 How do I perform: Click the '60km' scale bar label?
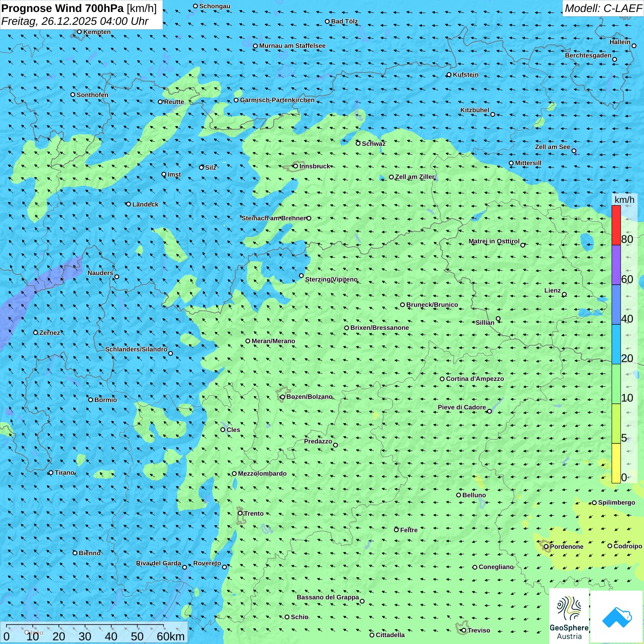click(x=171, y=636)
